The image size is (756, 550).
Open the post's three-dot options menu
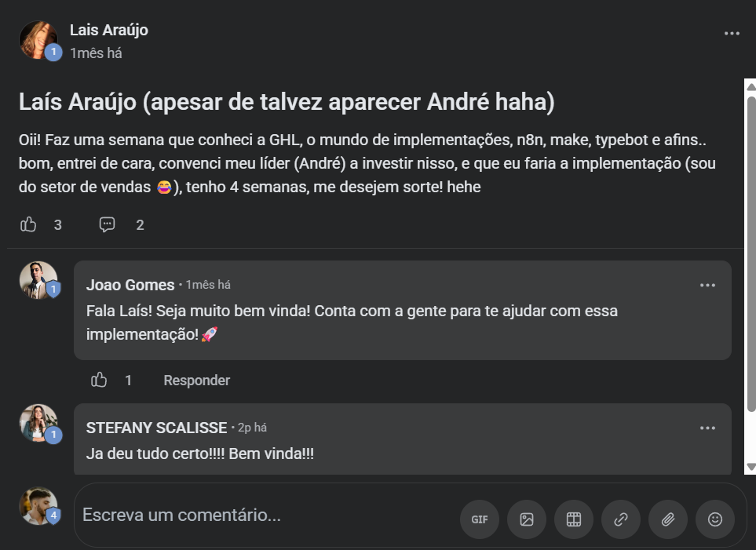coord(732,34)
